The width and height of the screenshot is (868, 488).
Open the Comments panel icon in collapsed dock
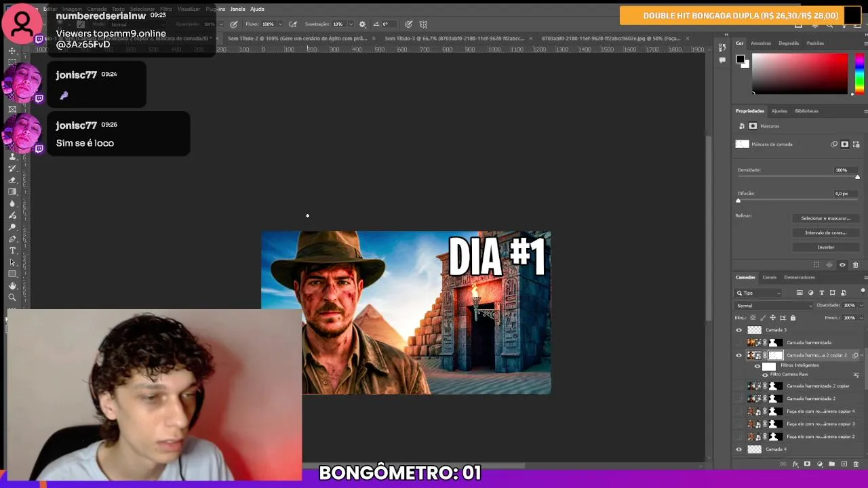(x=722, y=60)
